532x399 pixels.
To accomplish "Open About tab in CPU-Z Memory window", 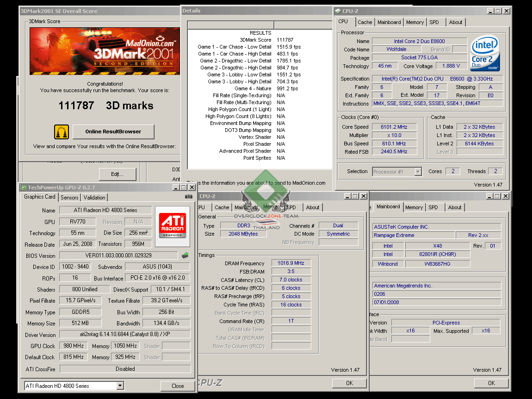I will 312,207.
